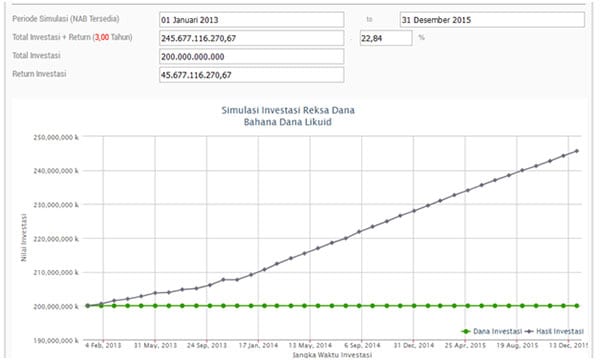The height and width of the screenshot is (360, 600).
Task: Toggle the Dana Investasi legend entry
Action: tap(492, 331)
